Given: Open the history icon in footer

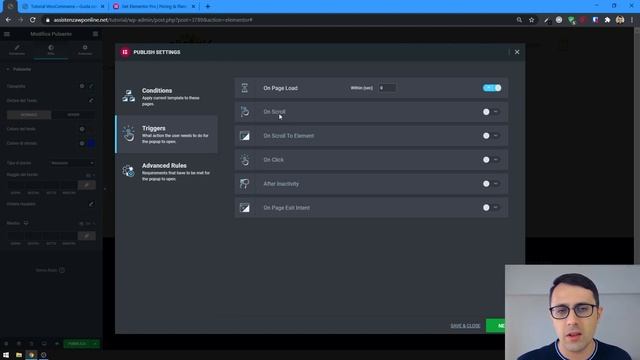Looking at the screenshot, I should point(31,344).
